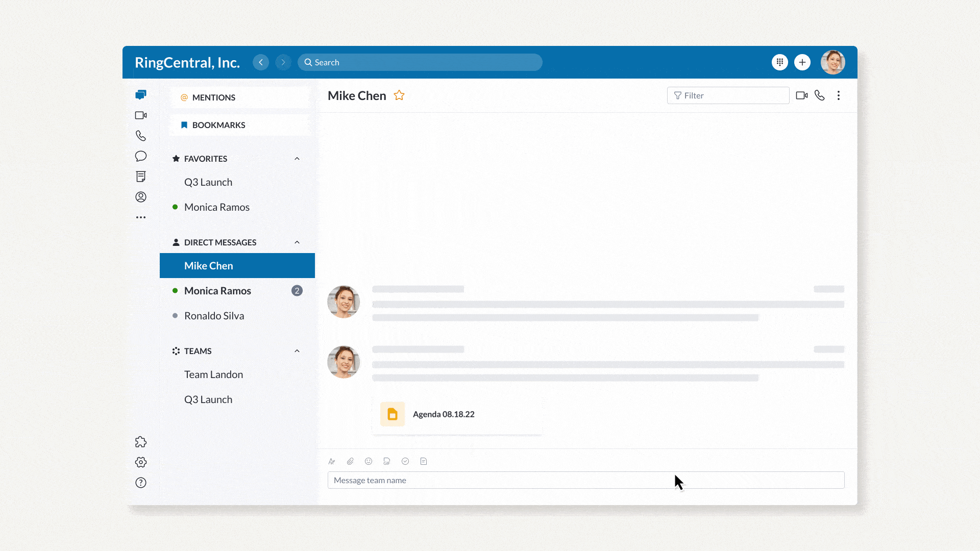Open the Monica Ramos direct message

click(218, 291)
